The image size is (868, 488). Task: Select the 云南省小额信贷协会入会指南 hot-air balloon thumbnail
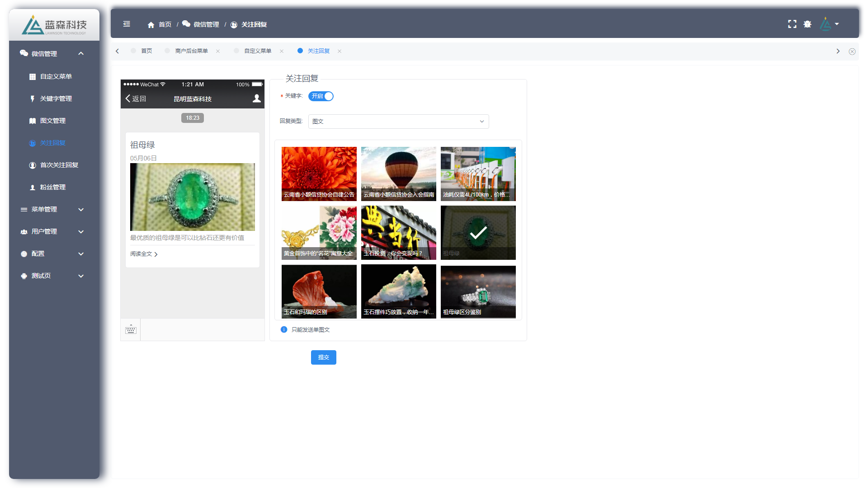pyautogui.click(x=399, y=174)
